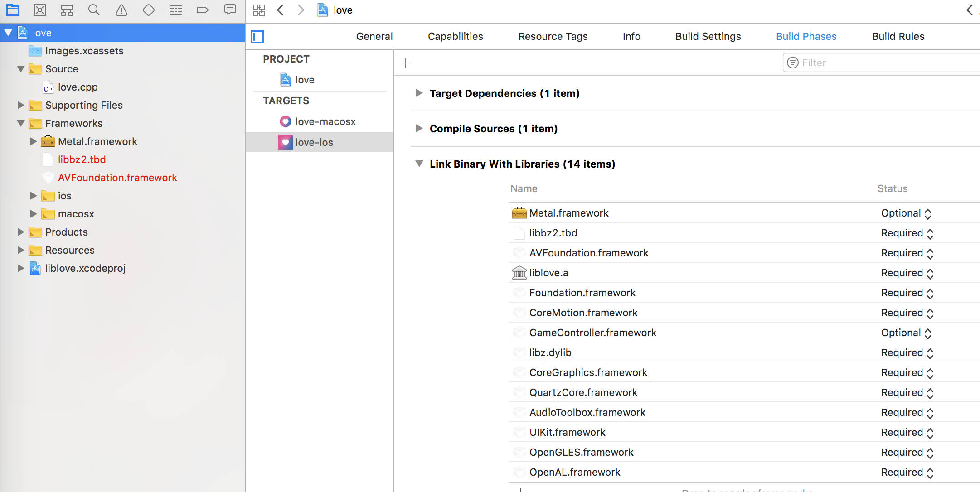
Task: Select liblove.a library row
Action: click(744, 273)
